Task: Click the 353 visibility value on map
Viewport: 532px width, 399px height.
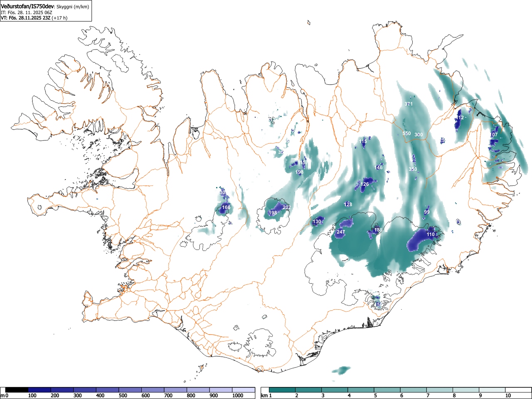Action: (x=413, y=169)
